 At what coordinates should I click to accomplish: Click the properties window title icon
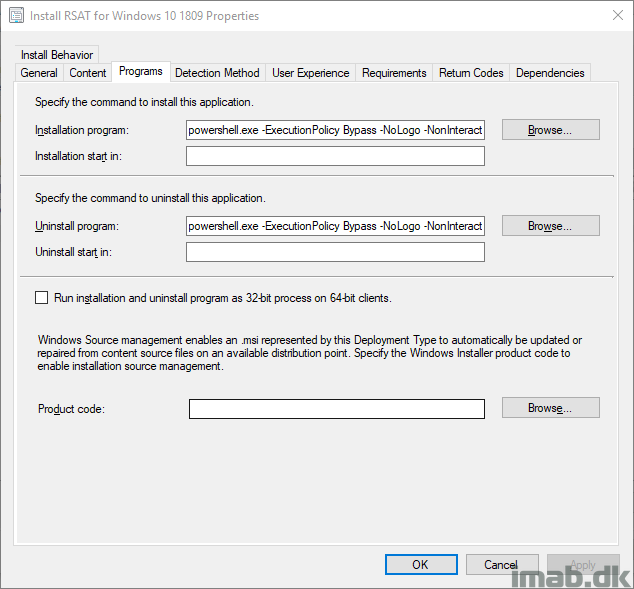(16, 16)
